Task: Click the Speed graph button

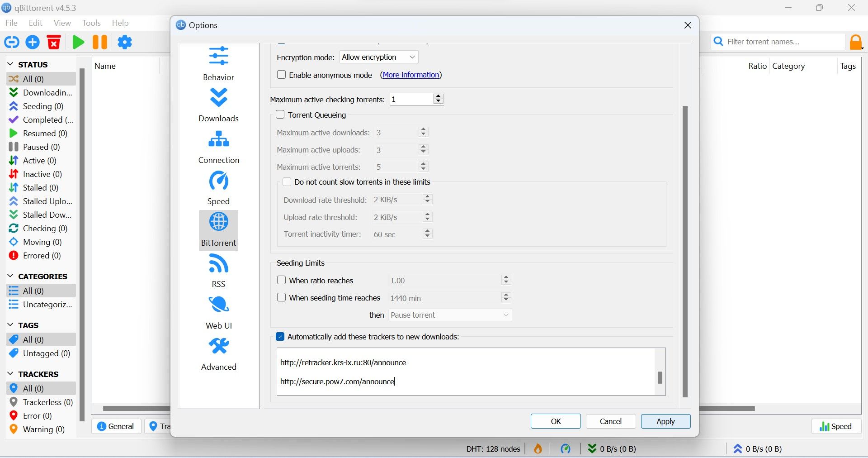Action: pos(836,426)
